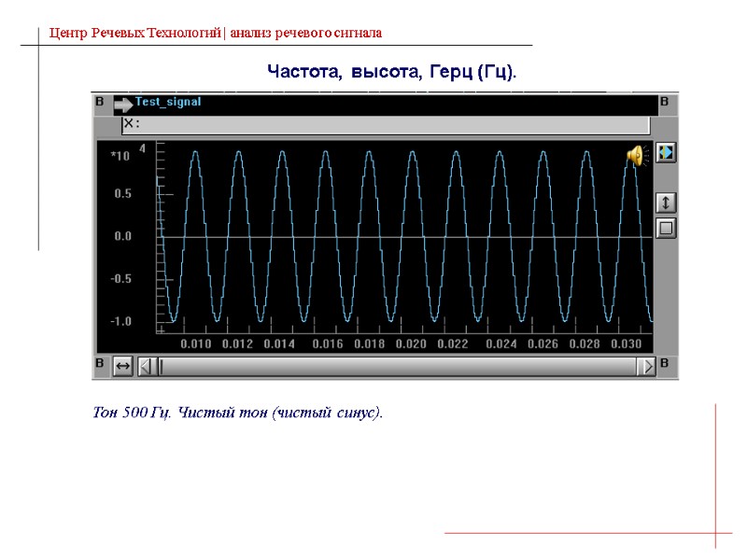Viewport: 747px width, 560px height.
Task: Click the header 'Центр Речевых Технологий'
Action: click(134, 33)
